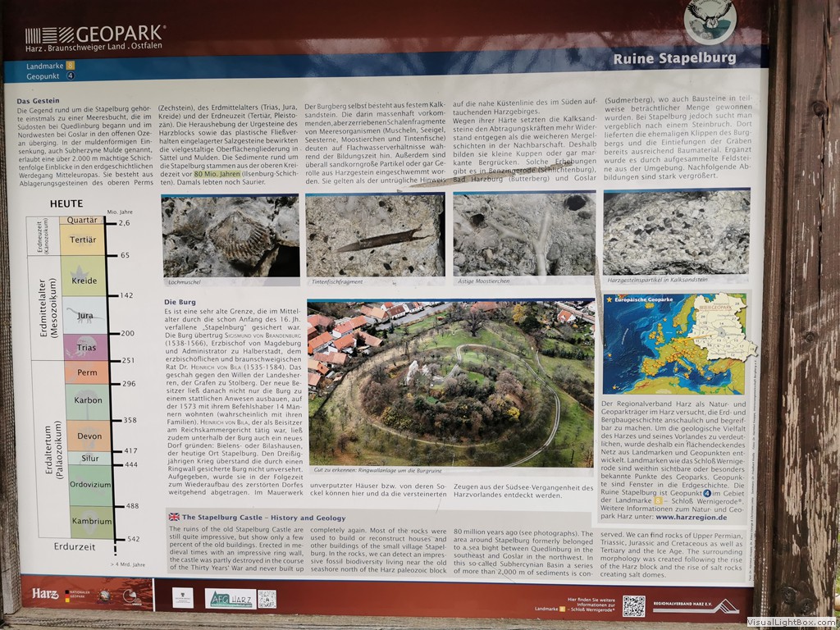Click the Harz logo in the footer
The image size is (840, 630).
(45, 594)
